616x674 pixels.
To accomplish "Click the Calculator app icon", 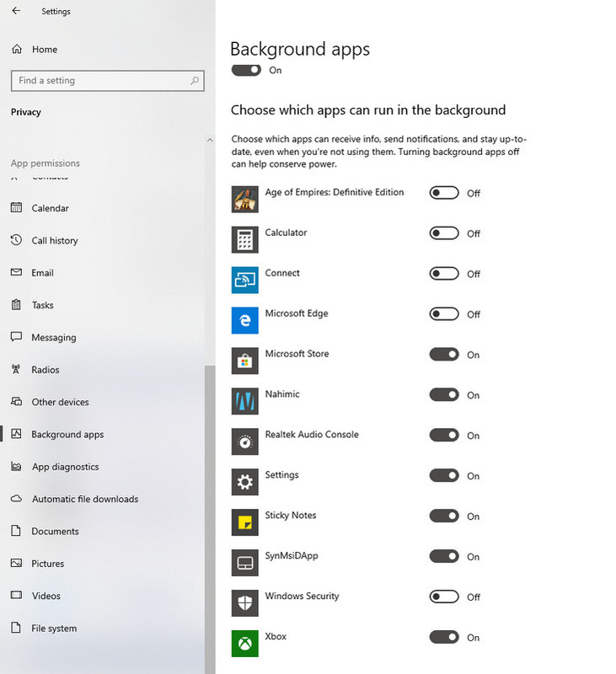I will point(245,240).
